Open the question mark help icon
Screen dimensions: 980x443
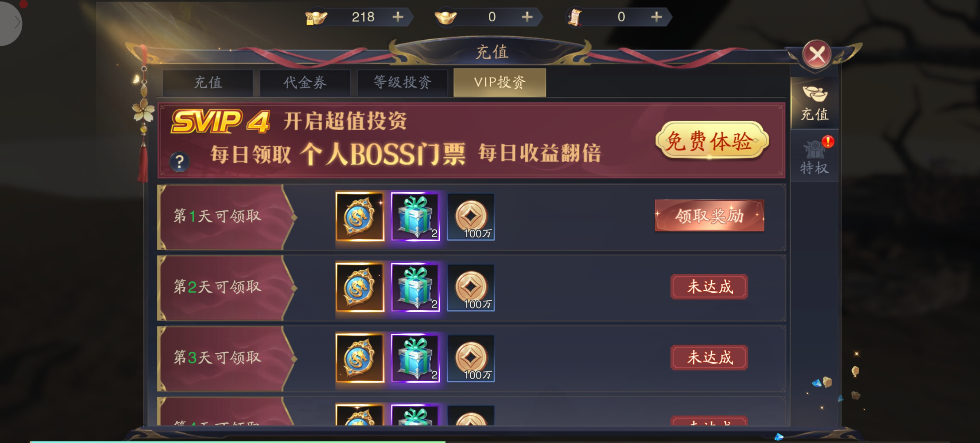(x=179, y=162)
